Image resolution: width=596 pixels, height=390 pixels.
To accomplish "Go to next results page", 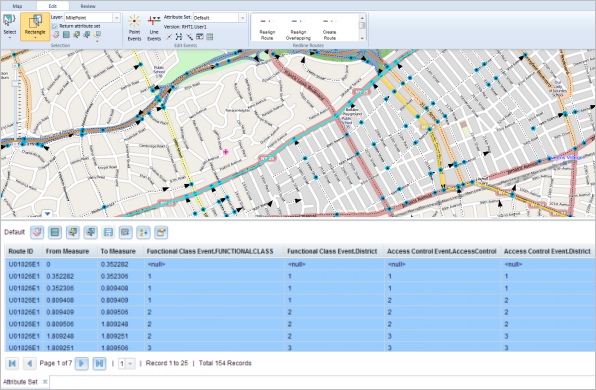I will click(81, 363).
